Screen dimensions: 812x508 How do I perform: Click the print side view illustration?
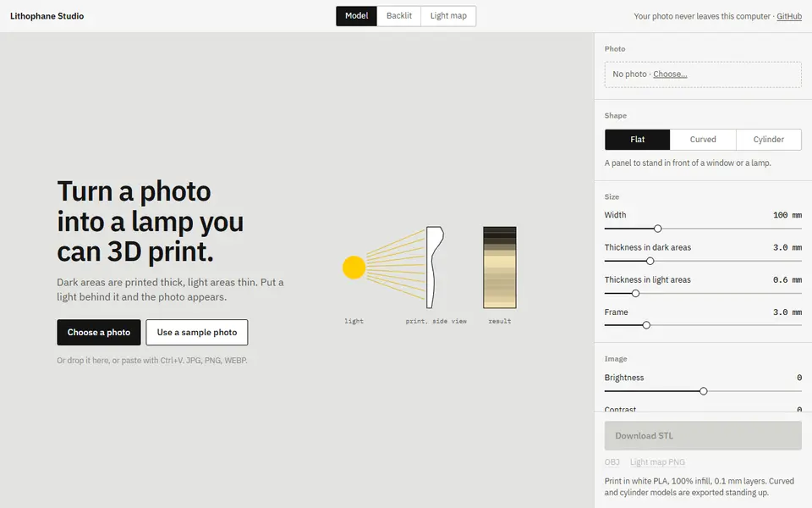(435, 268)
